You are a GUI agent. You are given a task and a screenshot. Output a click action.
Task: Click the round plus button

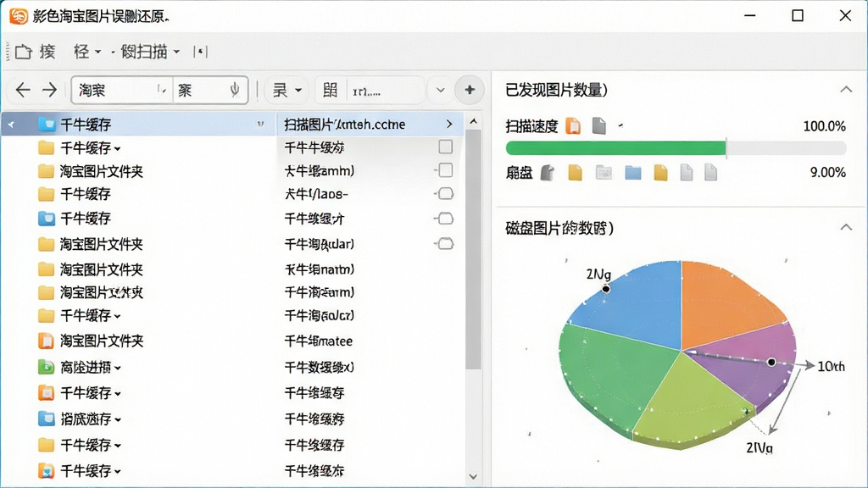(470, 90)
